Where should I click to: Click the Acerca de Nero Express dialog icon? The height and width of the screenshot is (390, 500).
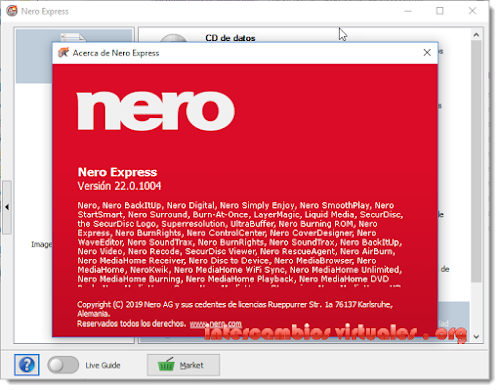[63, 53]
